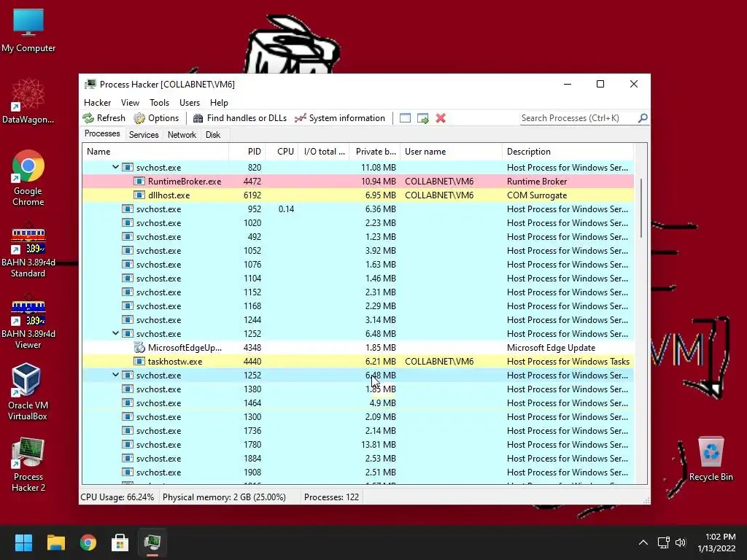The image size is (747, 560).
Task: Open the Users menu
Action: click(x=190, y=103)
